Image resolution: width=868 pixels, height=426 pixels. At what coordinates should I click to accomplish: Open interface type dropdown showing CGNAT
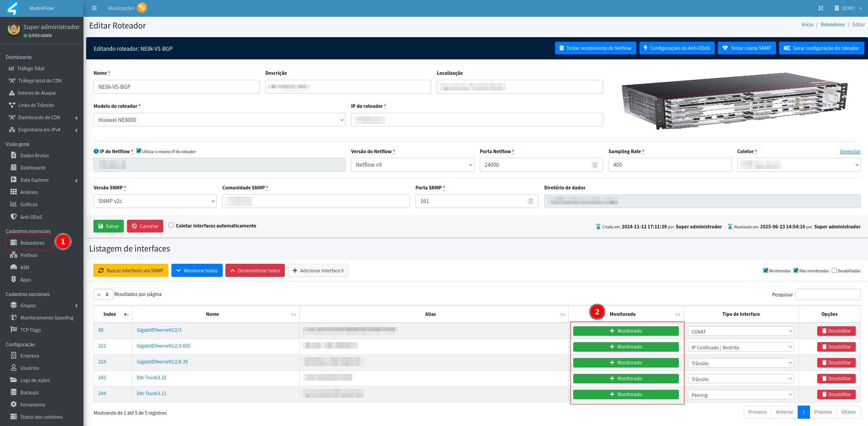click(741, 331)
